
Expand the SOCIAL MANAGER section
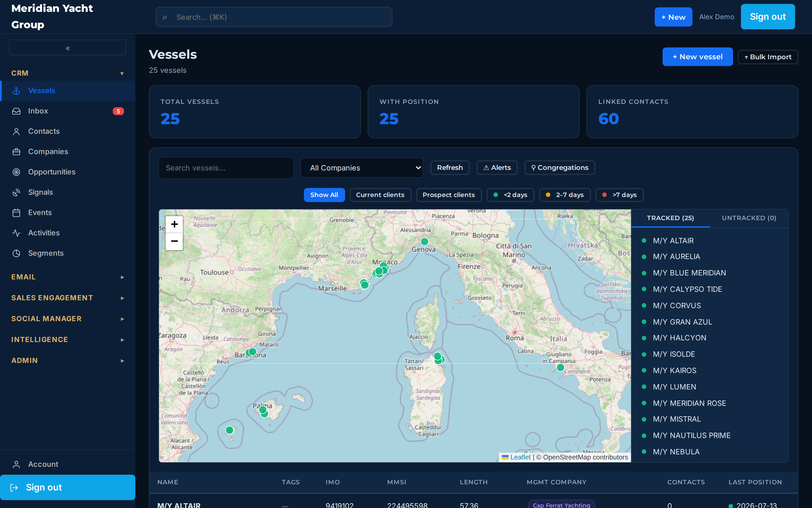click(67, 319)
